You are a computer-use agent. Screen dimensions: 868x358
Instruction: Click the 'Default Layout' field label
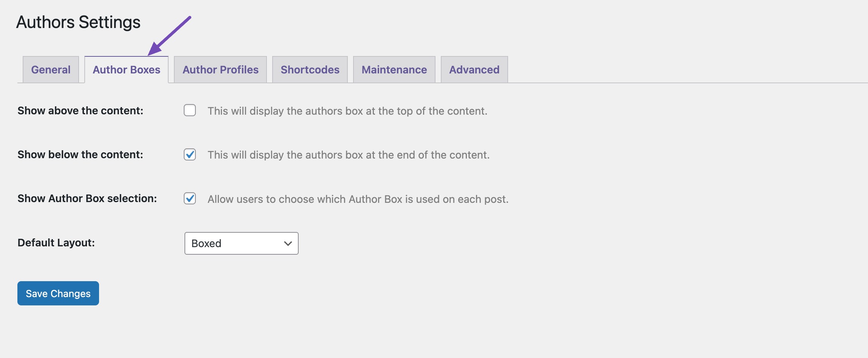tap(56, 243)
